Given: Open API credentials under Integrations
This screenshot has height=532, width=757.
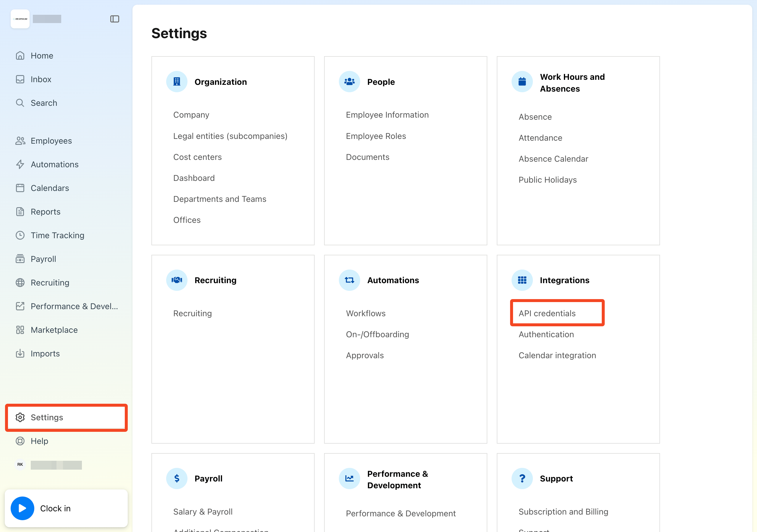Looking at the screenshot, I should (547, 313).
